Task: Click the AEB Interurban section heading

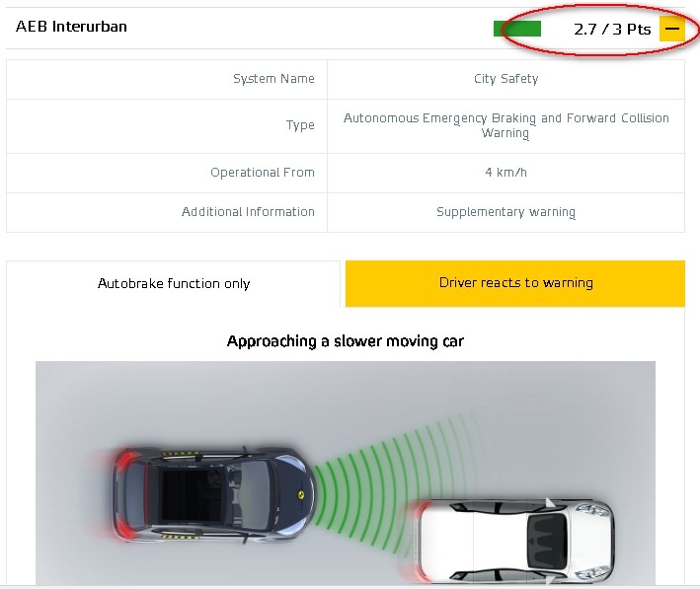Action: point(71,27)
